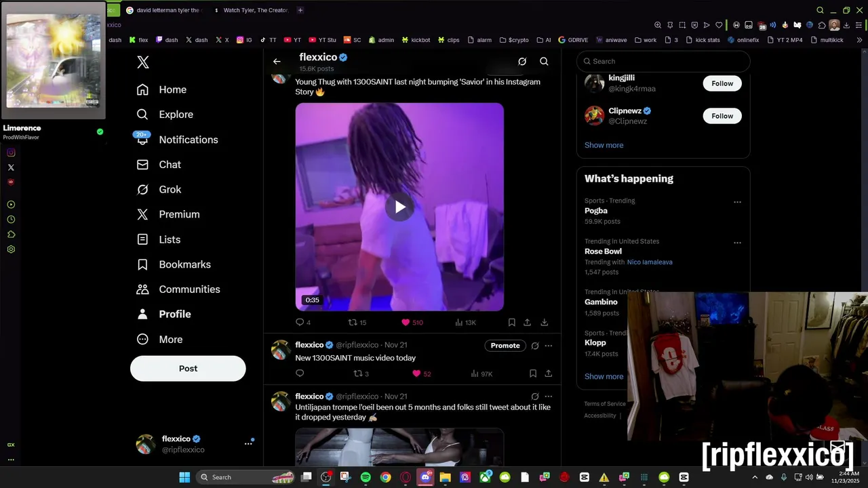Toggle repost on post with 3 reposts
This screenshot has height=488, width=868.
click(361, 373)
